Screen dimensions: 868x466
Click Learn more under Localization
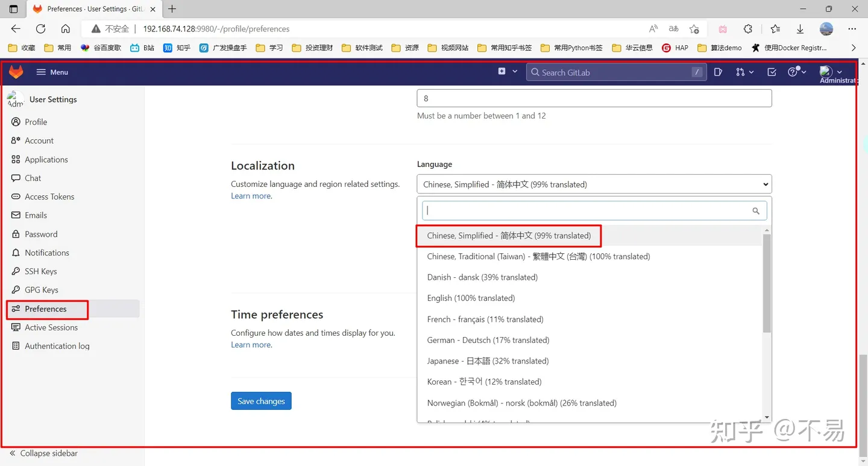251,196
